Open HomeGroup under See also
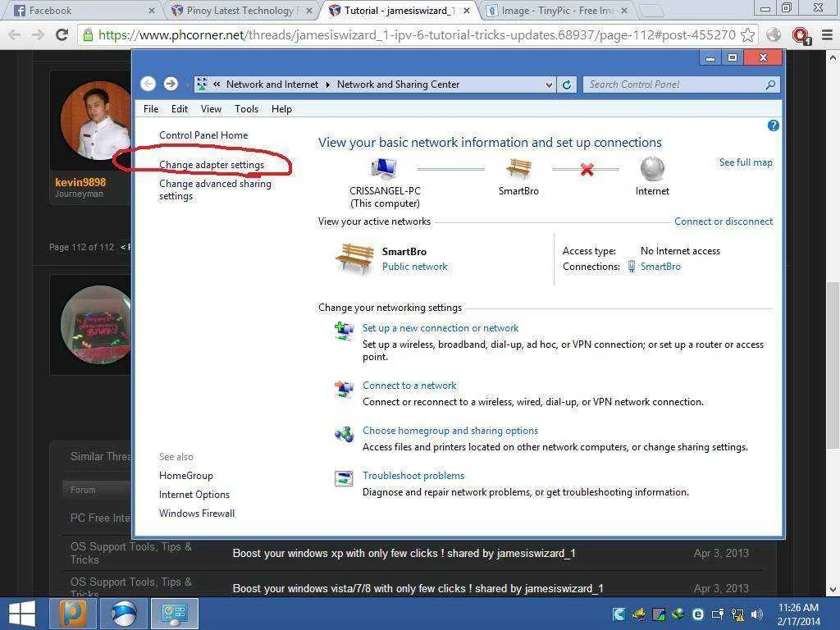 186,476
